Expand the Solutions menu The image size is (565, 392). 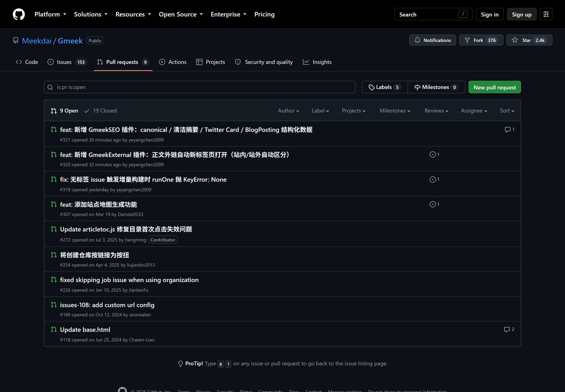coord(91,14)
